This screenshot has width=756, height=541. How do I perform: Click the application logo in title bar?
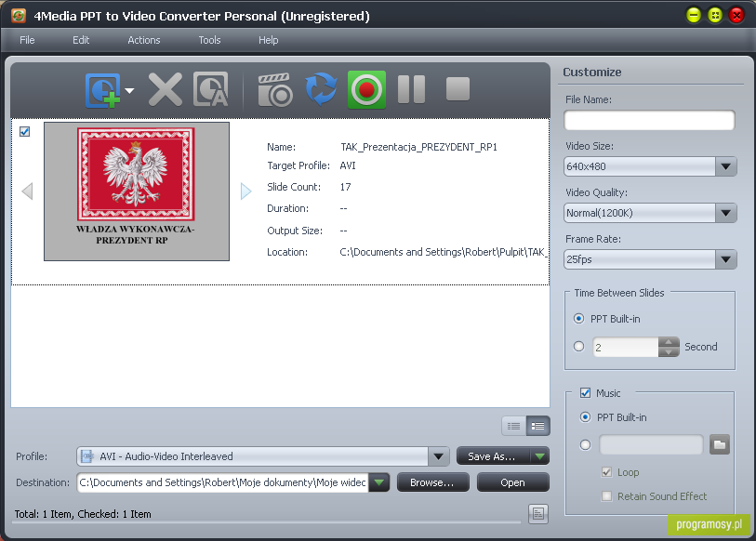pyautogui.click(x=19, y=16)
